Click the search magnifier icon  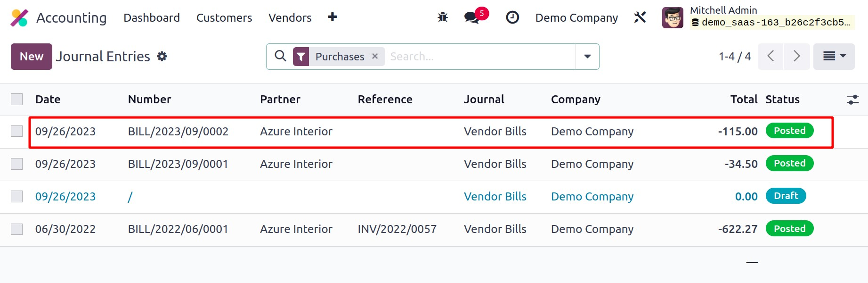click(x=280, y=56)
